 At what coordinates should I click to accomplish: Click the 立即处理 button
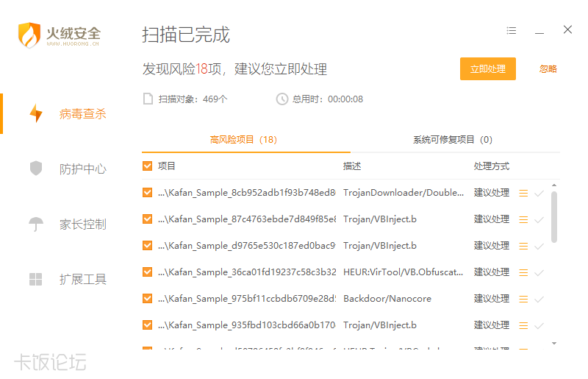488,68
